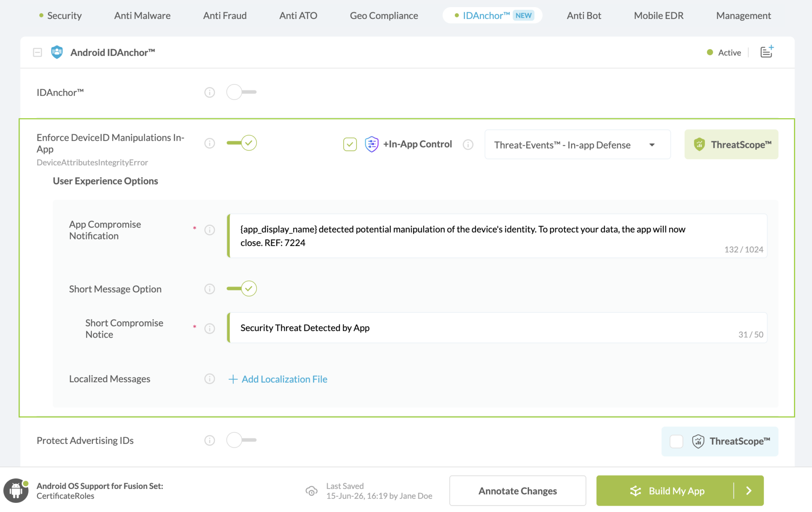
Task: Enable the Protect Advertising IDs toggle
Action: 241,440
